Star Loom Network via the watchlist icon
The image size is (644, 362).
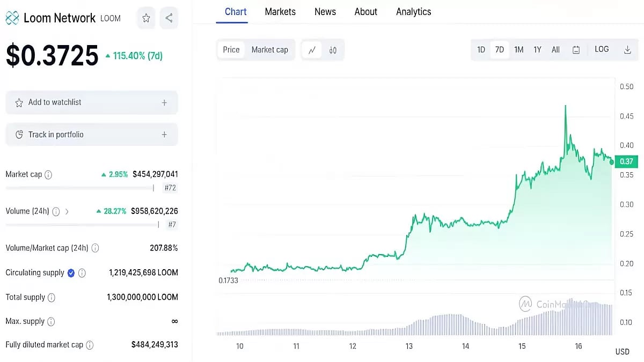click(x=145, y=18)
